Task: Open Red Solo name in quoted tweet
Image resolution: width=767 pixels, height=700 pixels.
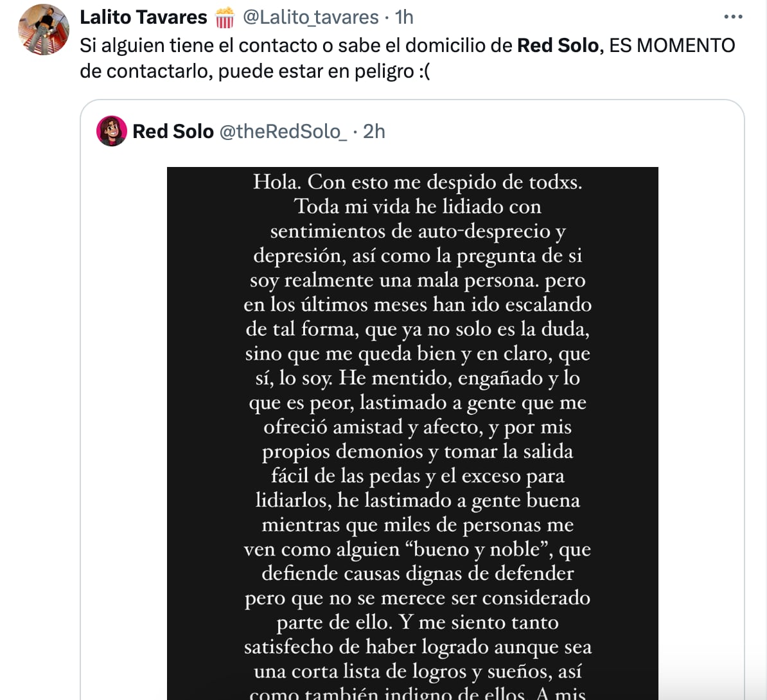Action: (x=173, y=132)
